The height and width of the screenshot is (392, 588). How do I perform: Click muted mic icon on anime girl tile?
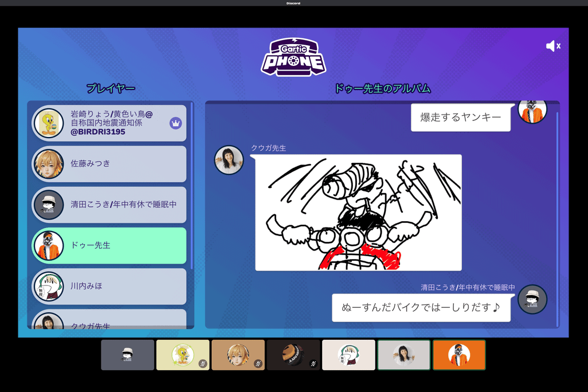coord(258,363)
